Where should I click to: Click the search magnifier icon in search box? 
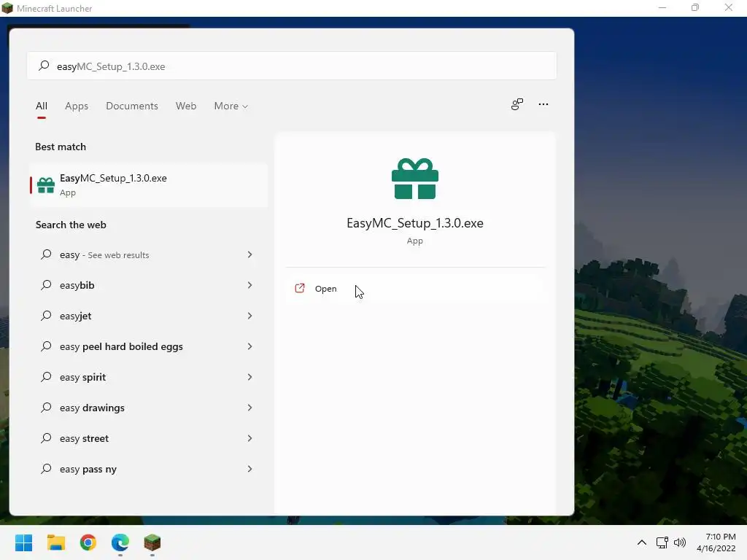click(x=44, y=66)
